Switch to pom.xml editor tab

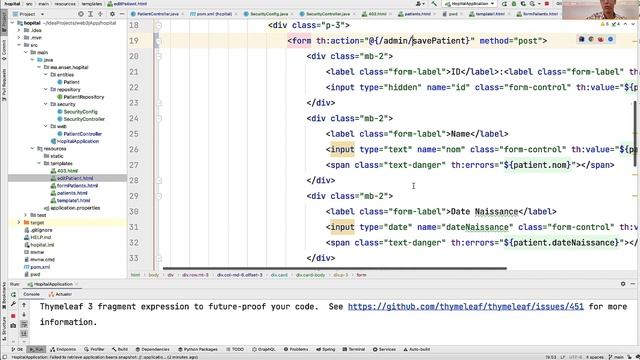[x=214, y=14]
